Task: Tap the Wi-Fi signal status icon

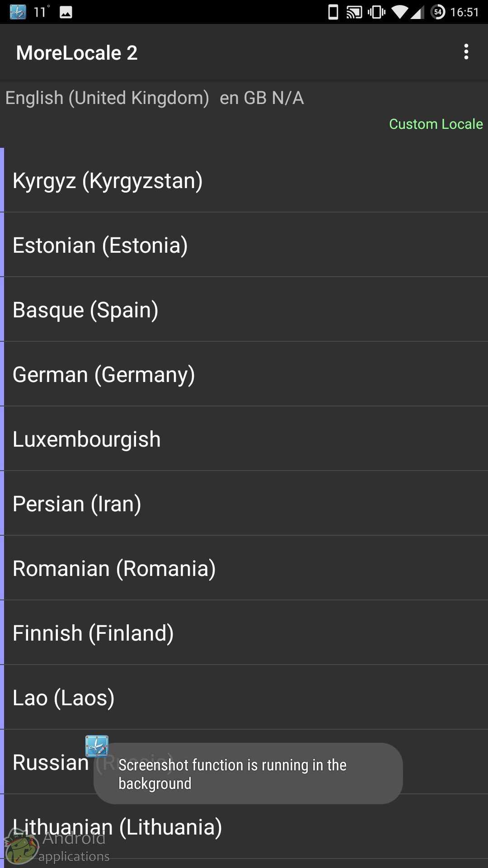Action: [x=400, y=12]
